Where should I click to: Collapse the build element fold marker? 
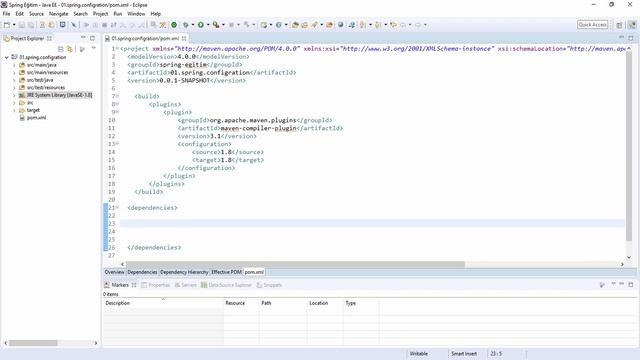[118, 96]
